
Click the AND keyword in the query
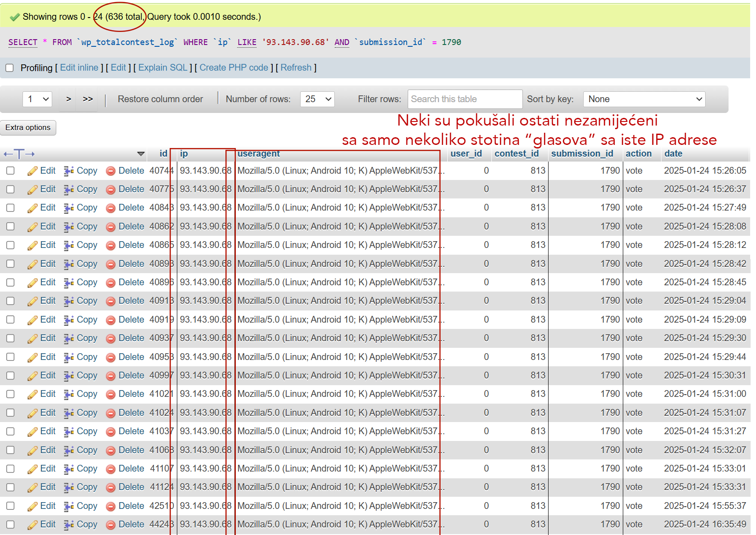342,42
